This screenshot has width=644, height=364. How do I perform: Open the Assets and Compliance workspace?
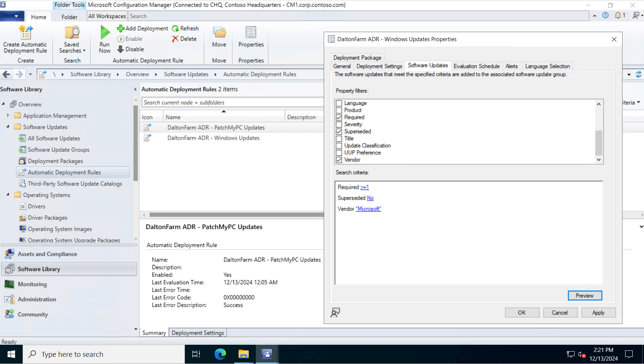pyautogui.click(x=47, y=254)
